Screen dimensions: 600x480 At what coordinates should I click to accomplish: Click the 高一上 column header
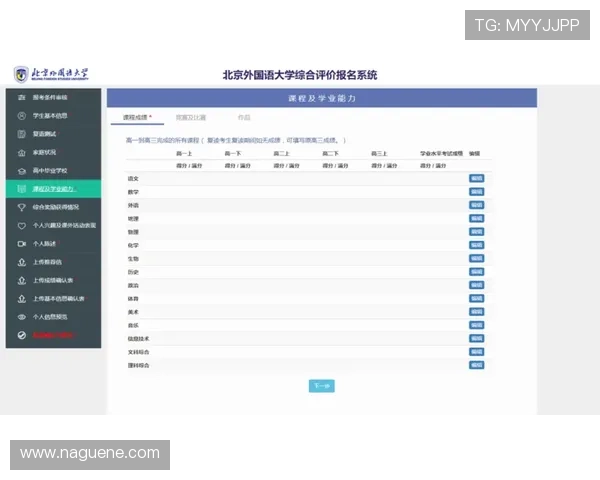[x=184, y=153]
